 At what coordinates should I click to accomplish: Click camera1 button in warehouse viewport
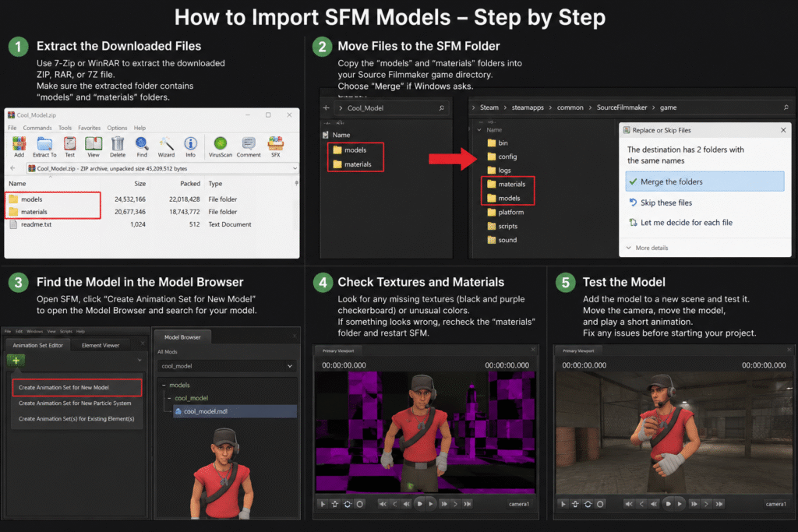tap(775, 504)
